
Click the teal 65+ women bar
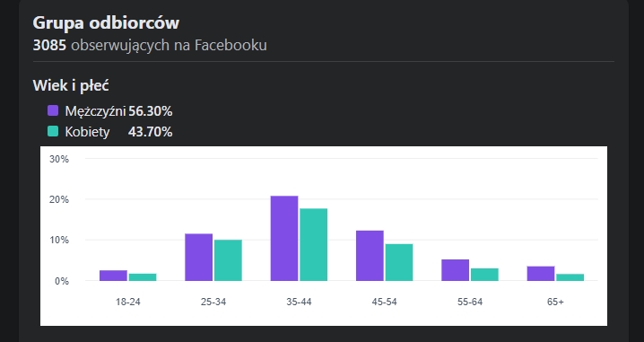coord(570,277)
